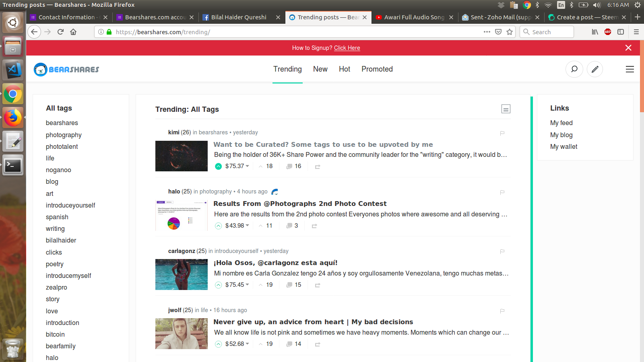Expand the payout dropdown showing $43.98
The width and height of the screenshot is (644, 362).
pyautogui.click(x=246, y=226)
